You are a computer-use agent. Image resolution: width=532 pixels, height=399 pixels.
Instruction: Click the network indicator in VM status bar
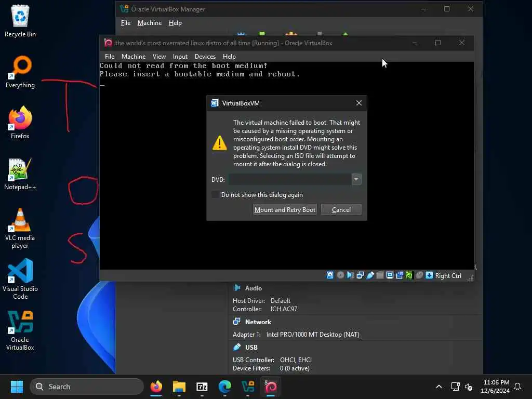[360, 275]
